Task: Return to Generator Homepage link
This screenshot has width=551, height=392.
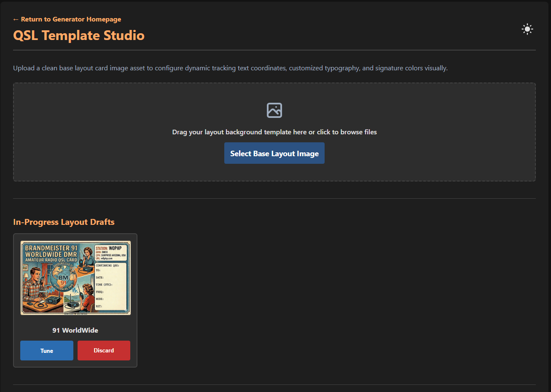Action: pos(67,19)
